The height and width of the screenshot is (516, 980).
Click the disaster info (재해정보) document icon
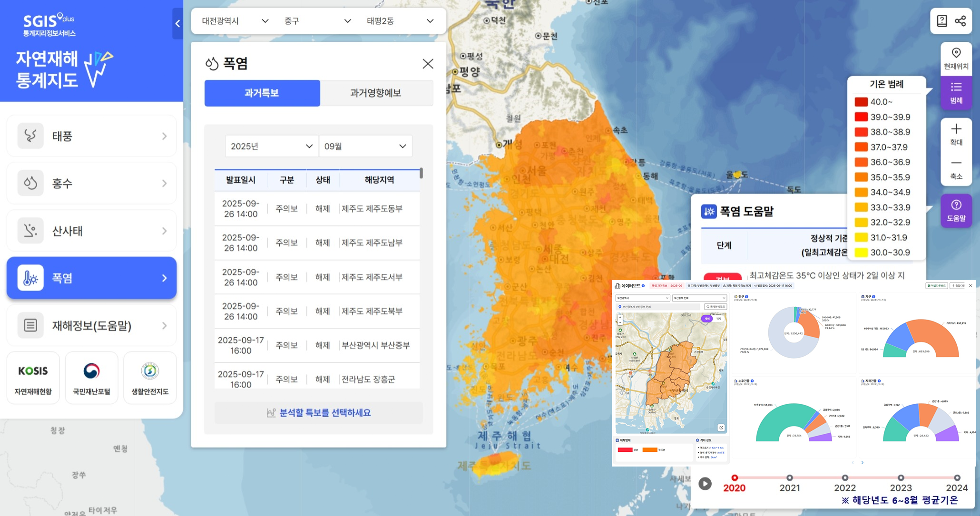tap(30, 325)
